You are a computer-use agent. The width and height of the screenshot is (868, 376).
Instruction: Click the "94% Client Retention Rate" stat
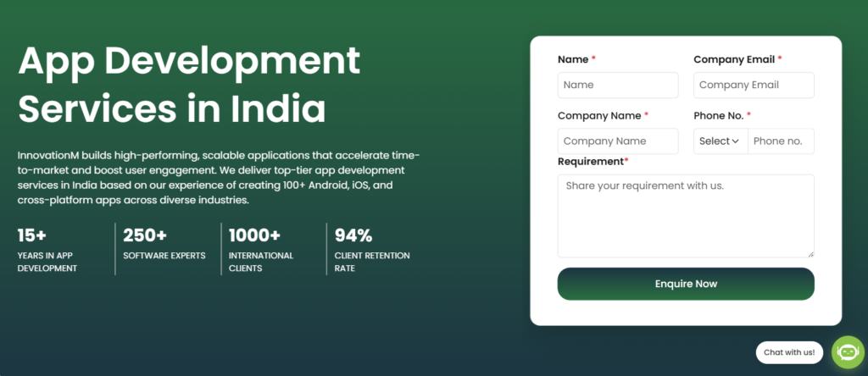click(x=371, y=250)
